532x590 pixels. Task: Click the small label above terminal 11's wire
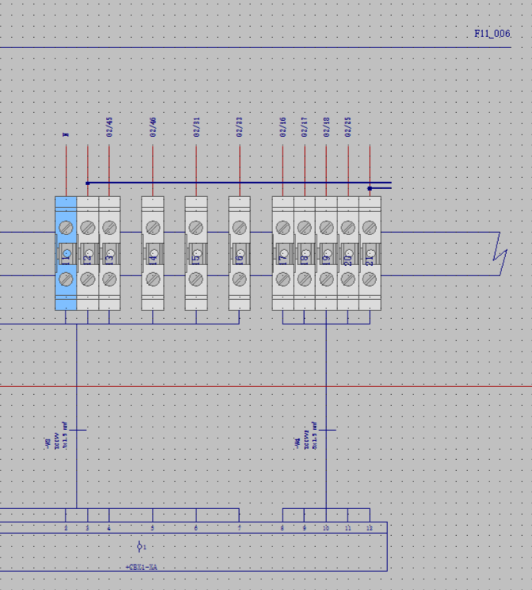click(66, 134)
